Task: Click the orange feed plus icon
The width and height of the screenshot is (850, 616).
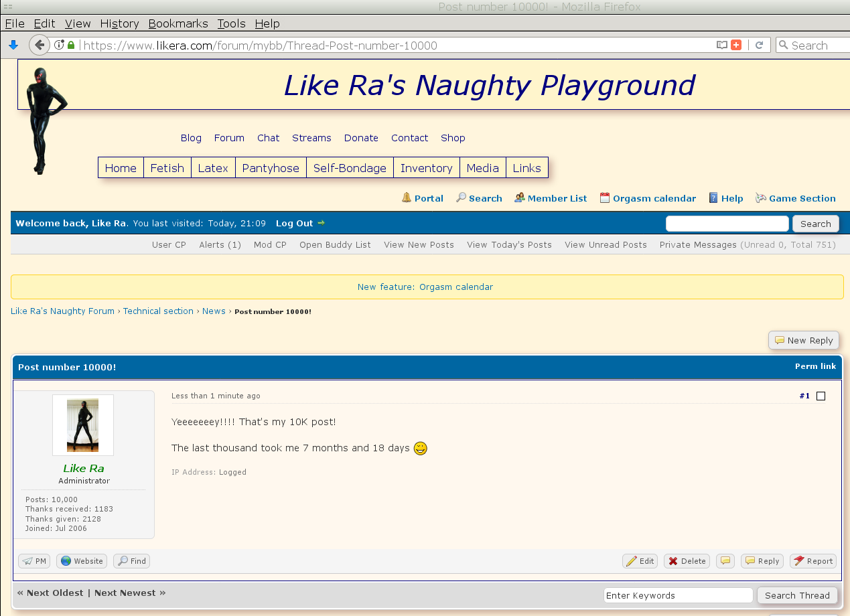Action: [736, 45]
